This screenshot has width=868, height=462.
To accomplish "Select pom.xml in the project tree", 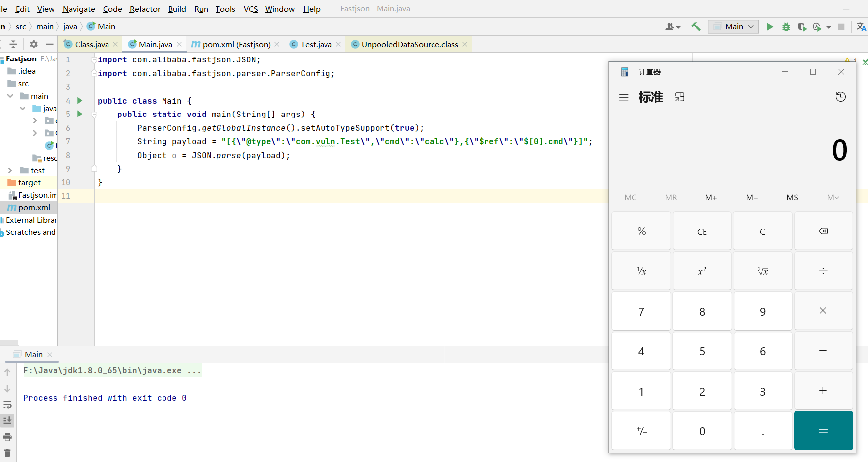I will [29, 207].
